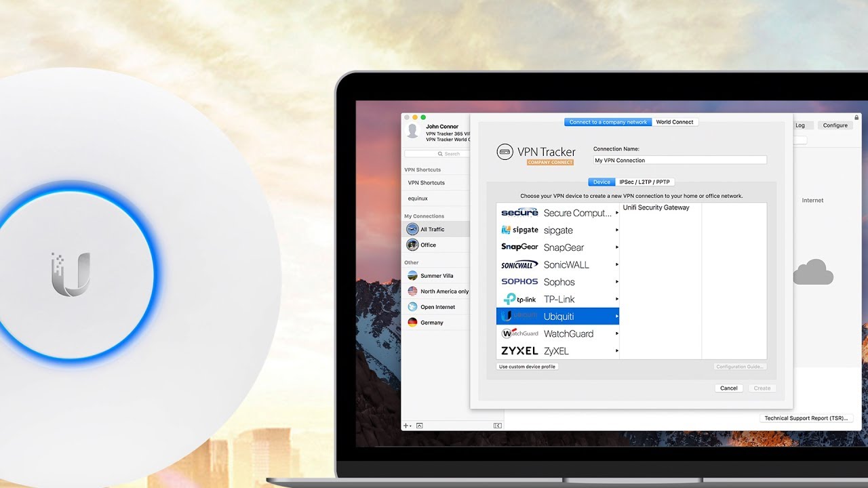Open the Technical Support Report (TSR) button
868x488 pixels.
point(806,418)
